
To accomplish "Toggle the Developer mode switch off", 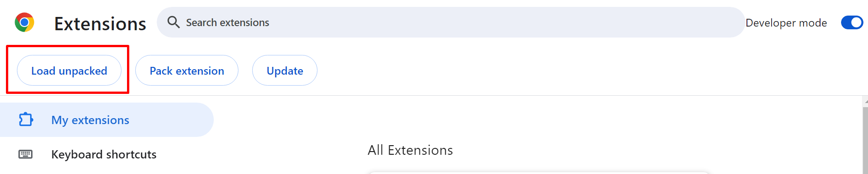I will click(x=852, y=22).
